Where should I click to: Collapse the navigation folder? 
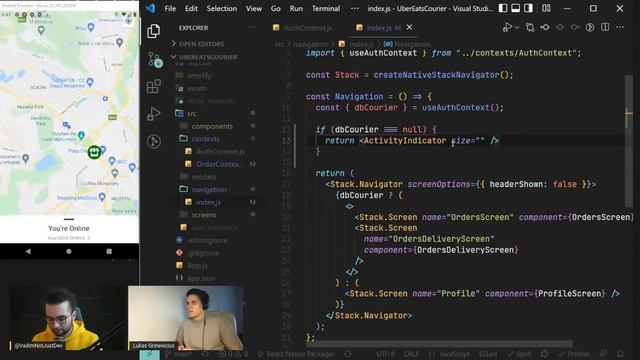(x=209, y=189)
